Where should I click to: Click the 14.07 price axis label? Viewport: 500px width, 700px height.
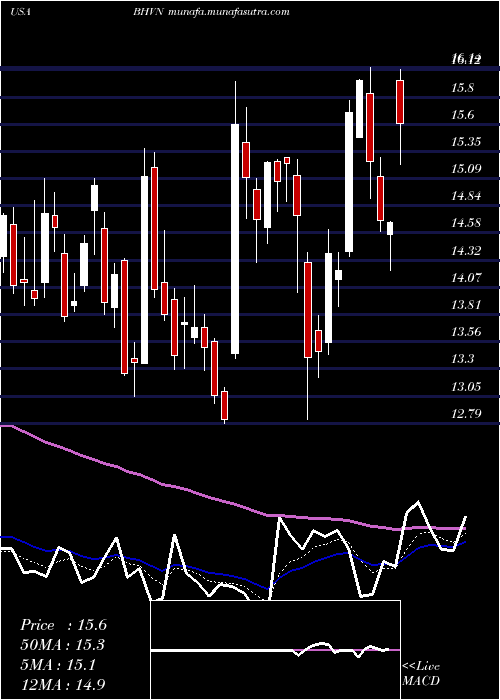pyautogui.click(x=466, y=278)
